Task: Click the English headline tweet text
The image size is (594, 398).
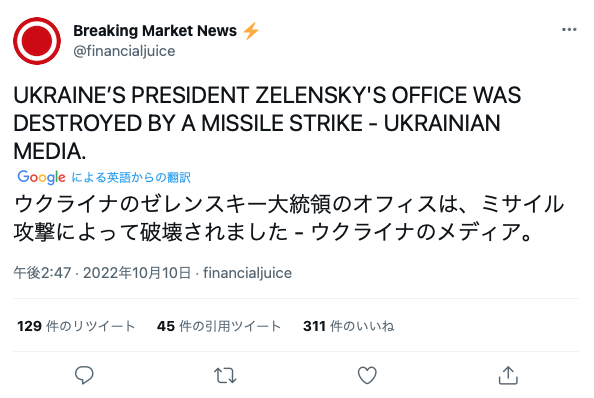Action: pos(267,123)
